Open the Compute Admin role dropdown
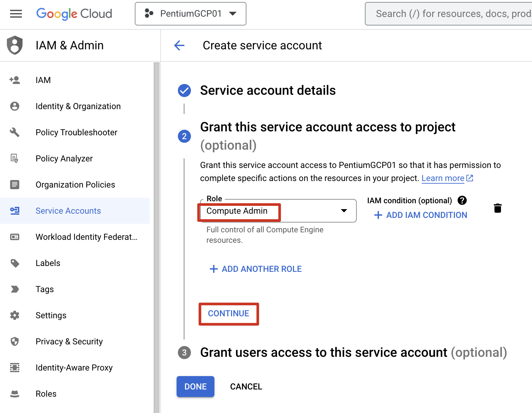 coord(278,211)
